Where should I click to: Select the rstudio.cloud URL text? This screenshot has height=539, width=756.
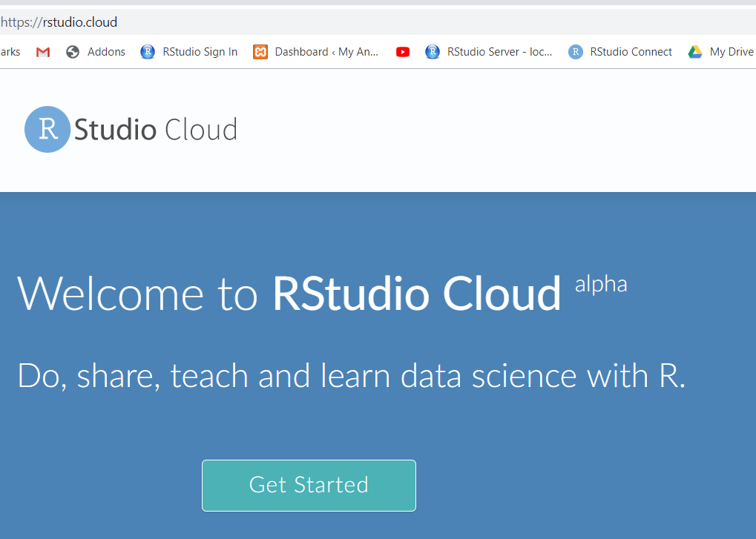59,22
